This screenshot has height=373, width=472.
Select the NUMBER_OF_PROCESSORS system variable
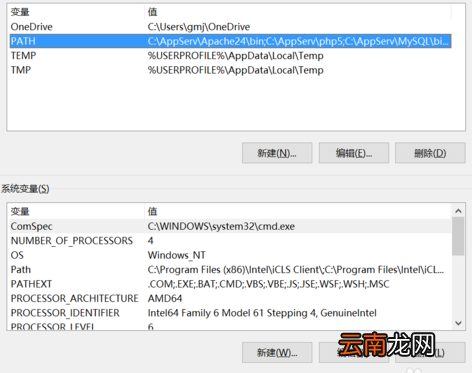pyautogui.click(x=230, y=241)
